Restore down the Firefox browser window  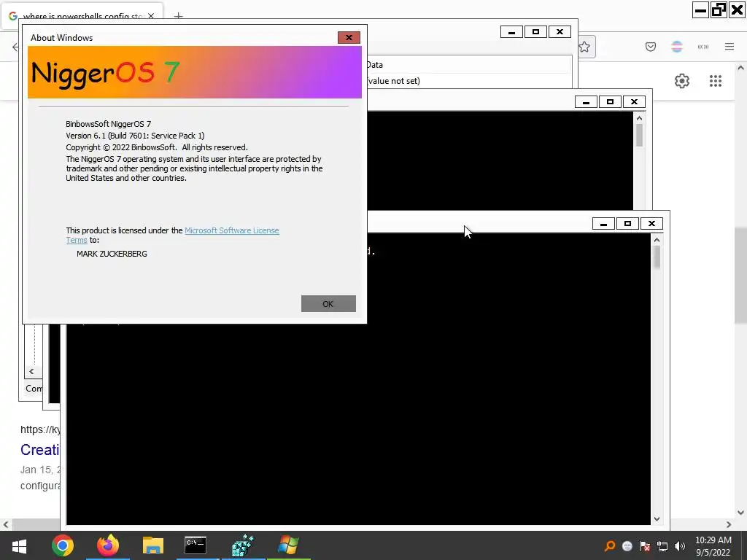click(x=719, y=9)
